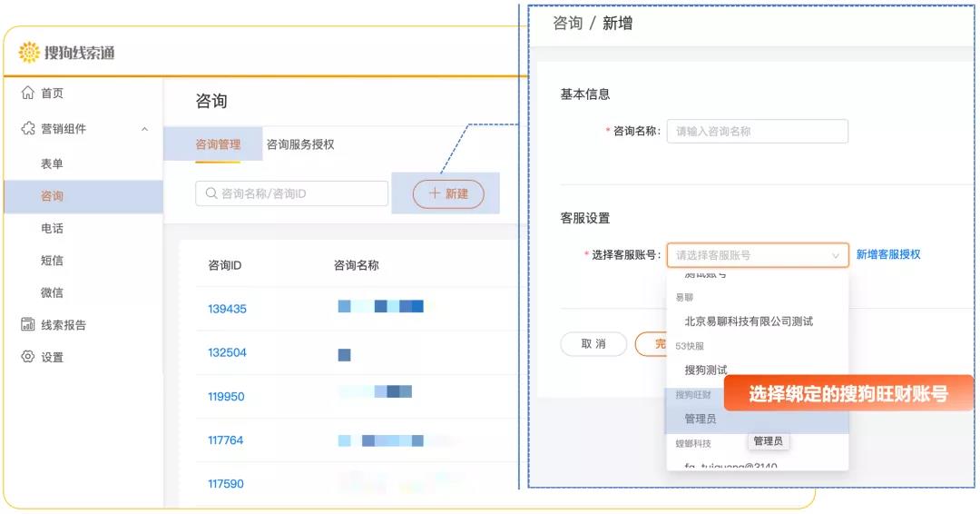Click the 首页 home icon
Viewport: 980px width, 514px height.
pyautogui.click(x=27, y=93)
